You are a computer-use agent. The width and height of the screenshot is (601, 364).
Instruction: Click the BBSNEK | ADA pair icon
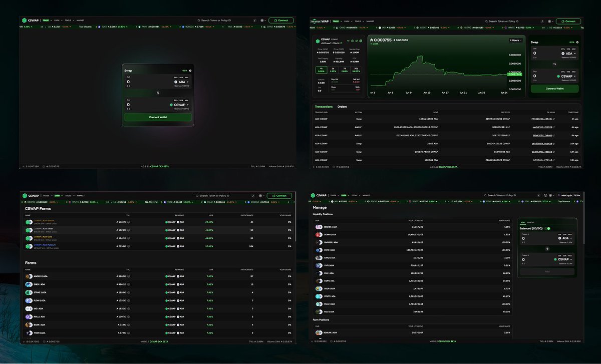tap(319, 227)
